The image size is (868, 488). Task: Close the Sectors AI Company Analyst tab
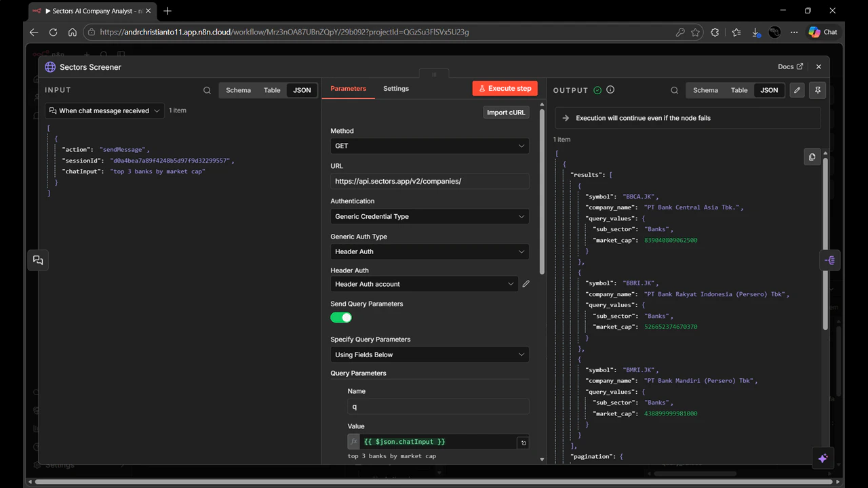pyautogui.click(x=149, y=11)
